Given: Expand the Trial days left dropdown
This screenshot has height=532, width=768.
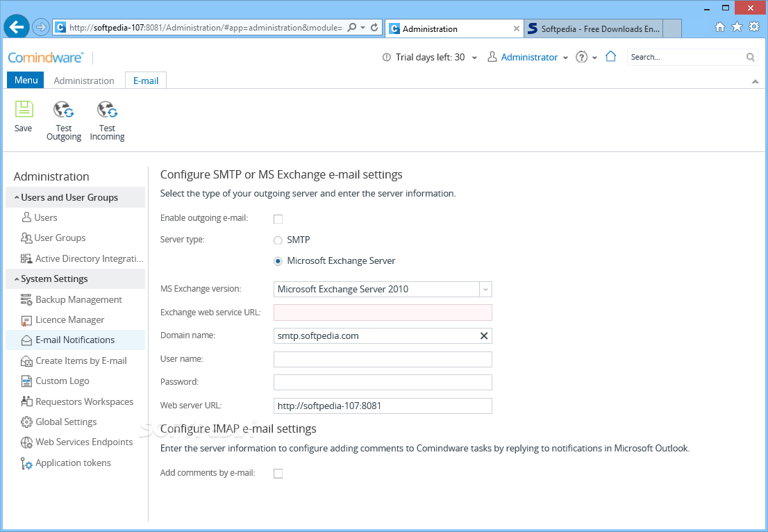Looking at the screenshot, I should point(474,58).
